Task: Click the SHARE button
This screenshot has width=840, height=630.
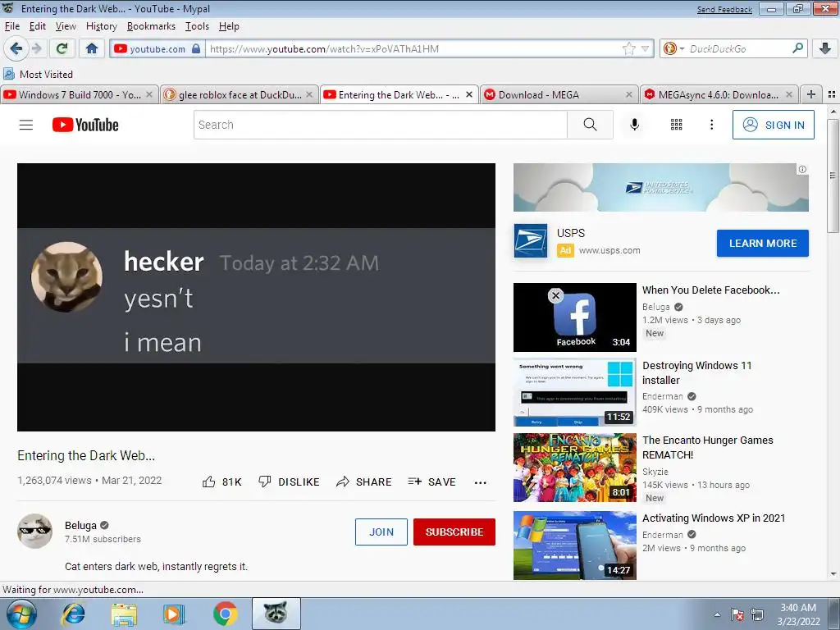Action: [x=363, y=482]
